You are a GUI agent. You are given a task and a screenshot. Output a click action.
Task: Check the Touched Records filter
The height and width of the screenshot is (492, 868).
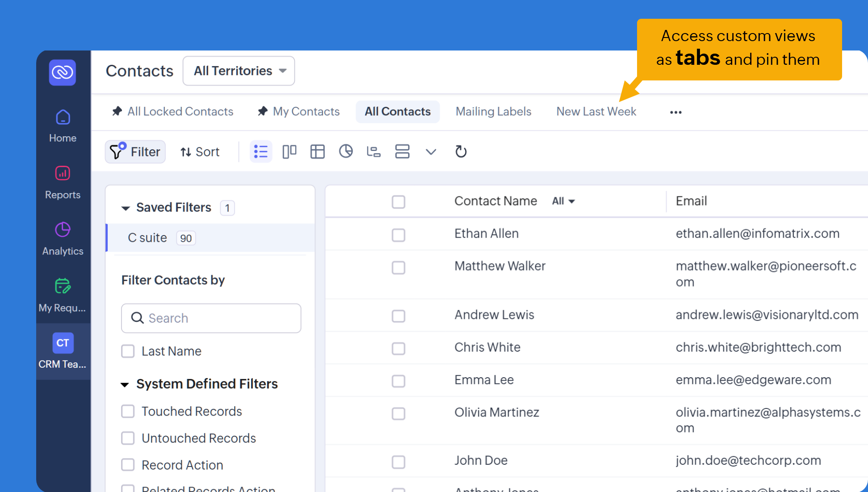(x=128, y=411)
